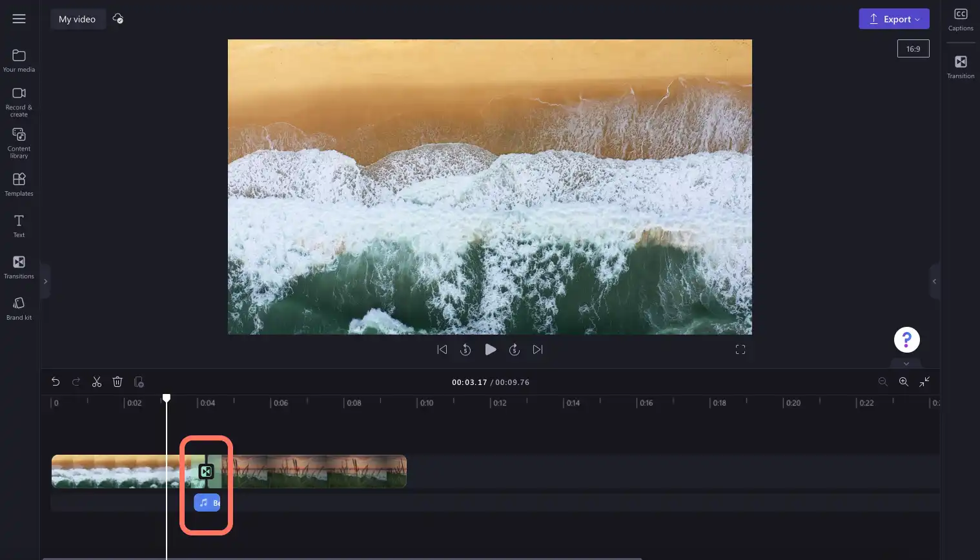Delete selected item with trash icon
The height and width of the screenshot is (560, 980).
[x=117, y=382]
